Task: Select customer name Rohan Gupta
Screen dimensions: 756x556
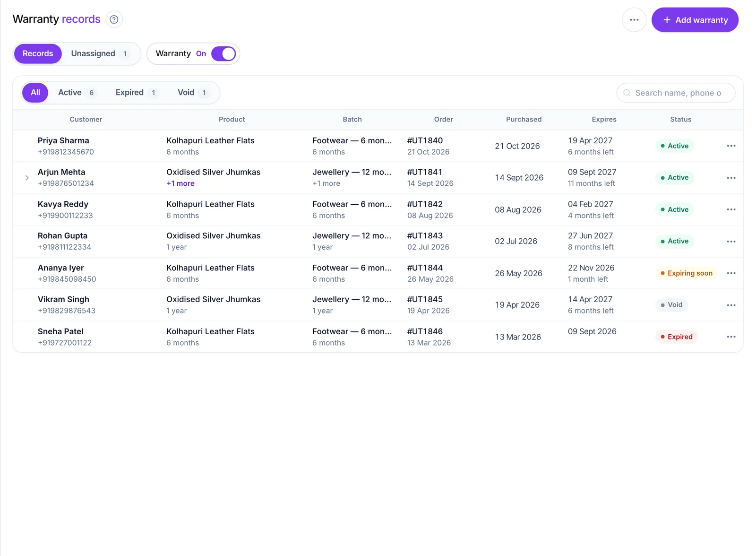Action: point(62,235)
